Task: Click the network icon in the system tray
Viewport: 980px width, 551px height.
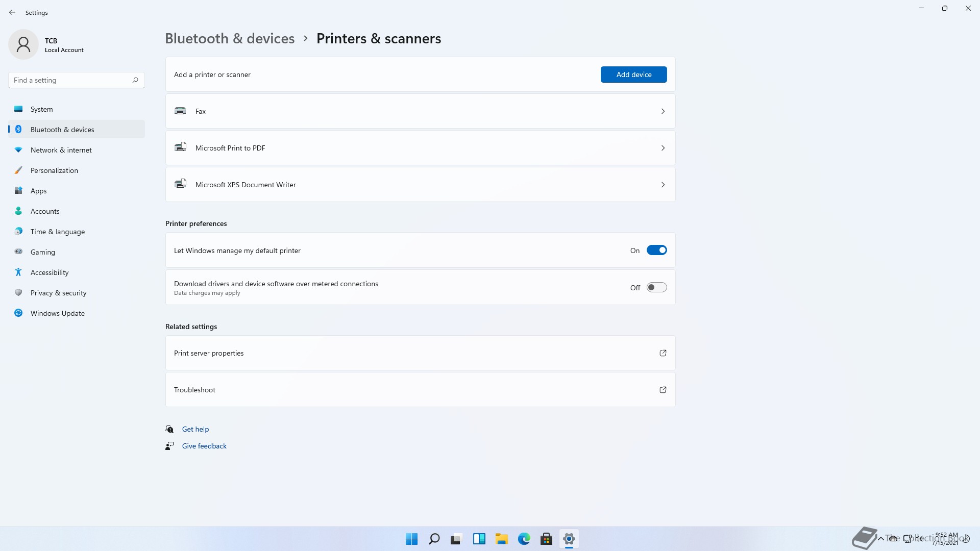Action: [x=907, y=538]
